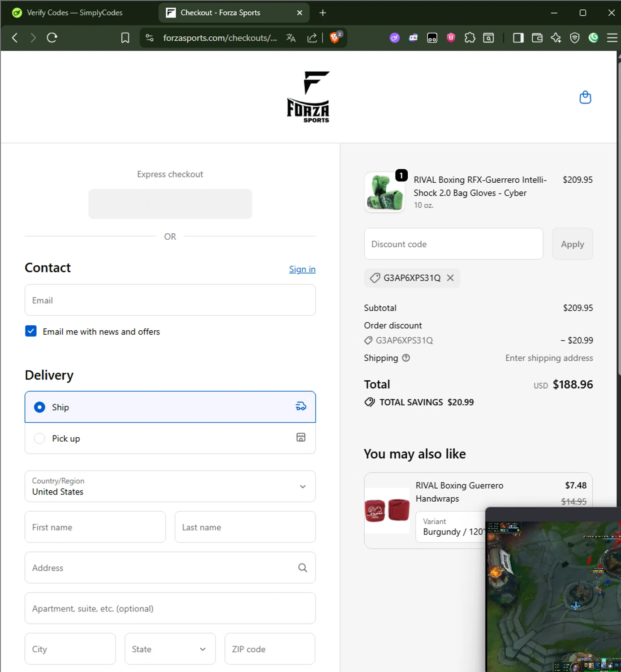Image resolution: width=621 pixels, height=672 pixels.
Task: Open the Brave Wallet icon
Action: point(537,38)
